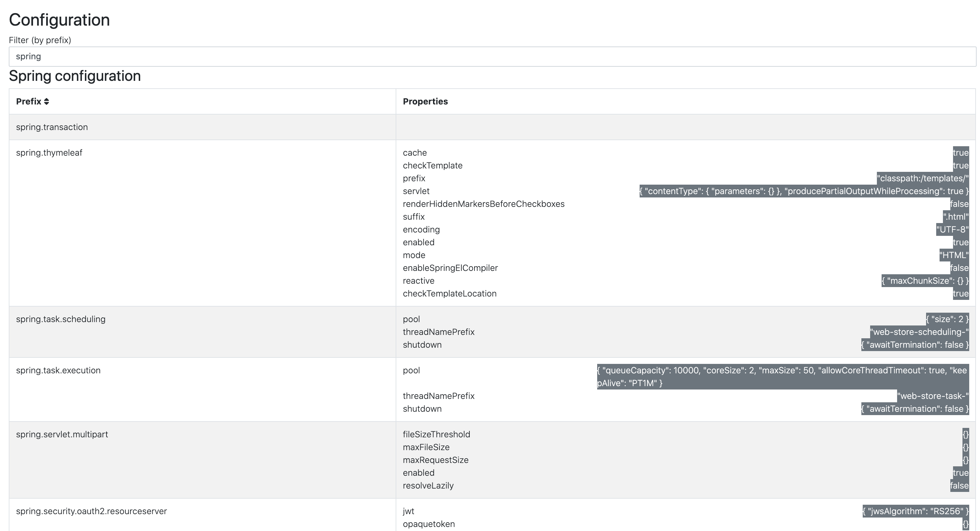The width and height of the screenshot is (980, 531).
Task: Click the spring.thymeleaf prefix cell
Action: coord(49,153)
